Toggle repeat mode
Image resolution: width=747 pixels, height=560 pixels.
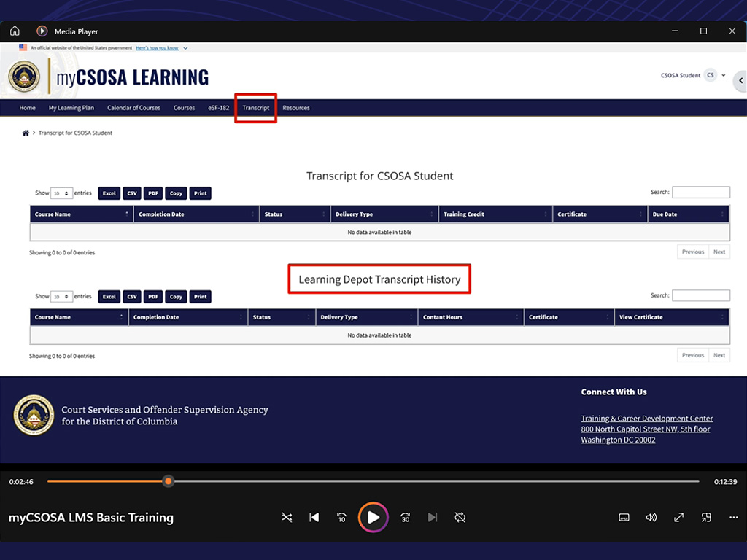(x=460, y=518)
